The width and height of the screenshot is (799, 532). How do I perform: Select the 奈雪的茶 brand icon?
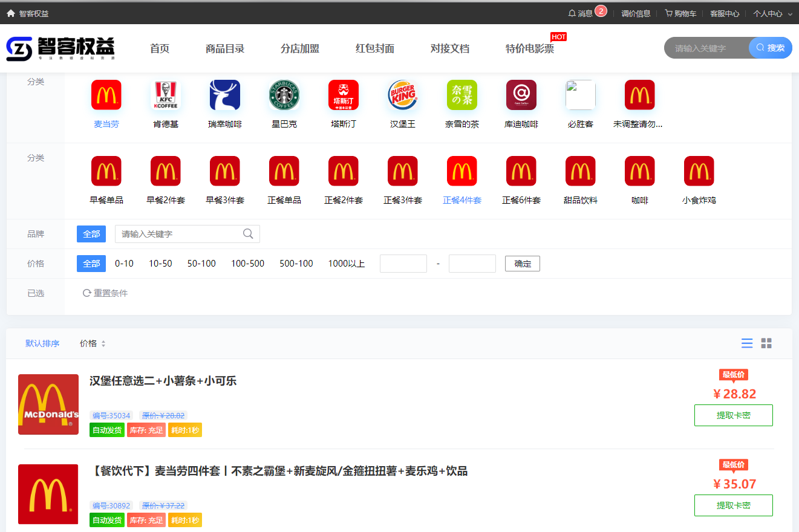(461, 95)
